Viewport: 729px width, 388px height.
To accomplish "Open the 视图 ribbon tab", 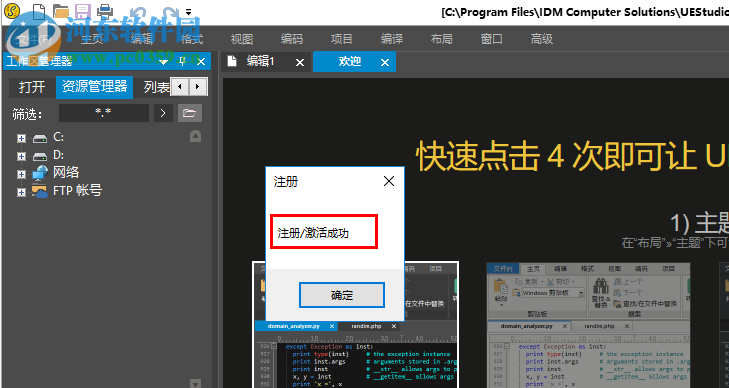I will (x=242, y=39).
